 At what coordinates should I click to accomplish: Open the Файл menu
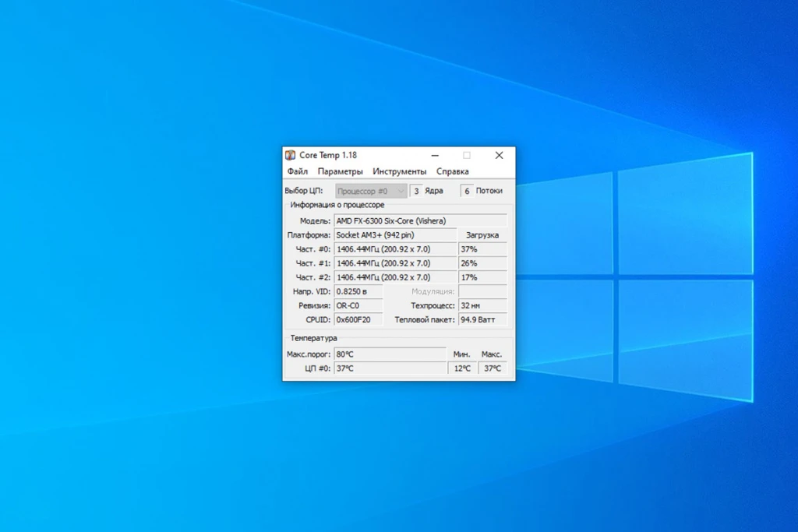(297, 171)
